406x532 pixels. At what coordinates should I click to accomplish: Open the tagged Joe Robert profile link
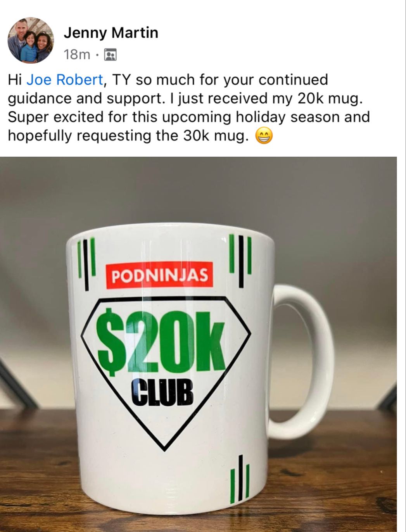pos(64,79)
